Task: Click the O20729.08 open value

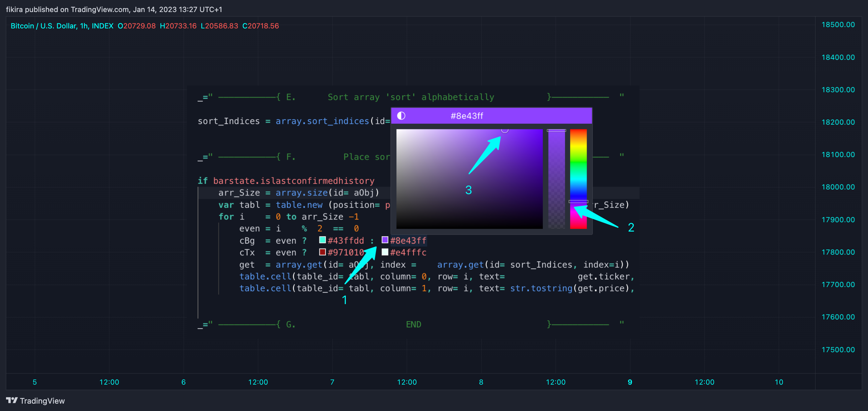Action: point(136,26)
